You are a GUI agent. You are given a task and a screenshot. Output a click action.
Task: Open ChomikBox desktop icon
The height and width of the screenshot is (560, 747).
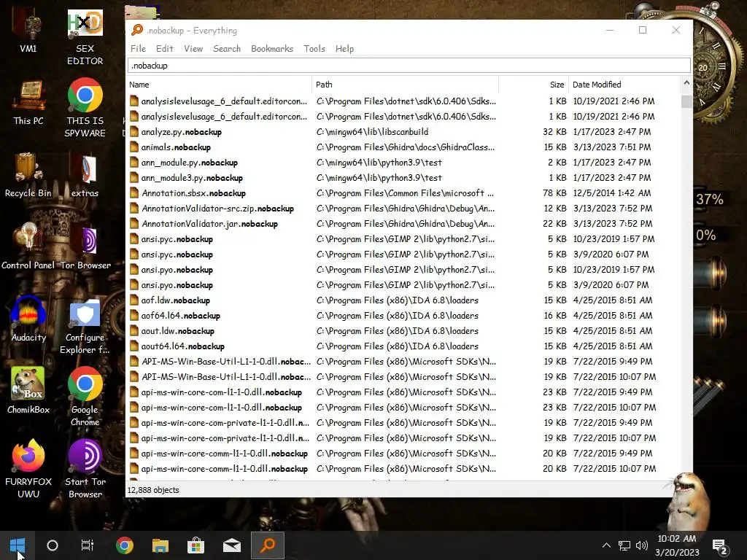(28, 391)
